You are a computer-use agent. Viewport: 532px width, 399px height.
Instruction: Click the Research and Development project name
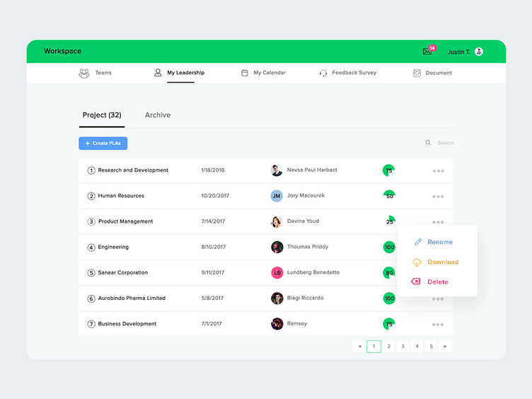[x=133, y=170]
